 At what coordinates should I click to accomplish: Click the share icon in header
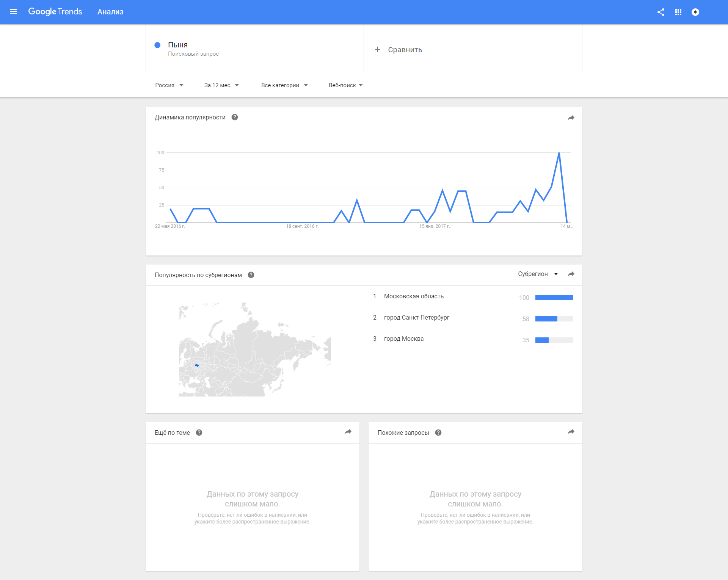point(661,12)
